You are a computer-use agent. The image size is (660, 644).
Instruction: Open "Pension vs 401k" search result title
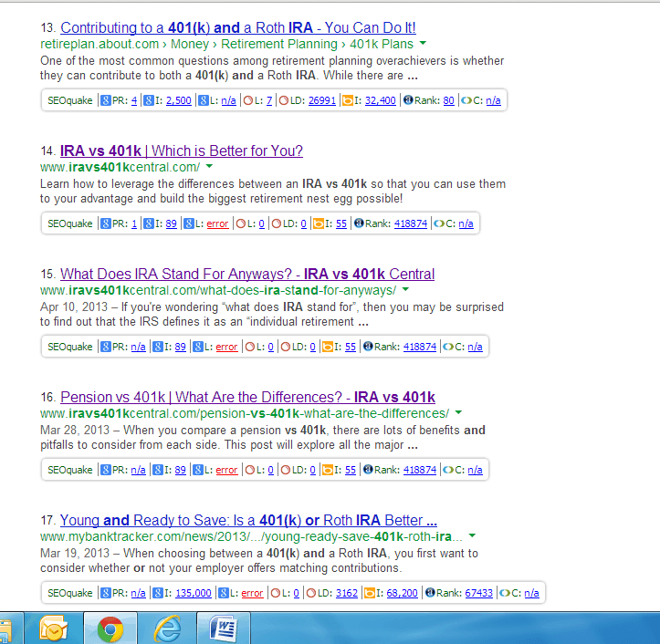246,397
